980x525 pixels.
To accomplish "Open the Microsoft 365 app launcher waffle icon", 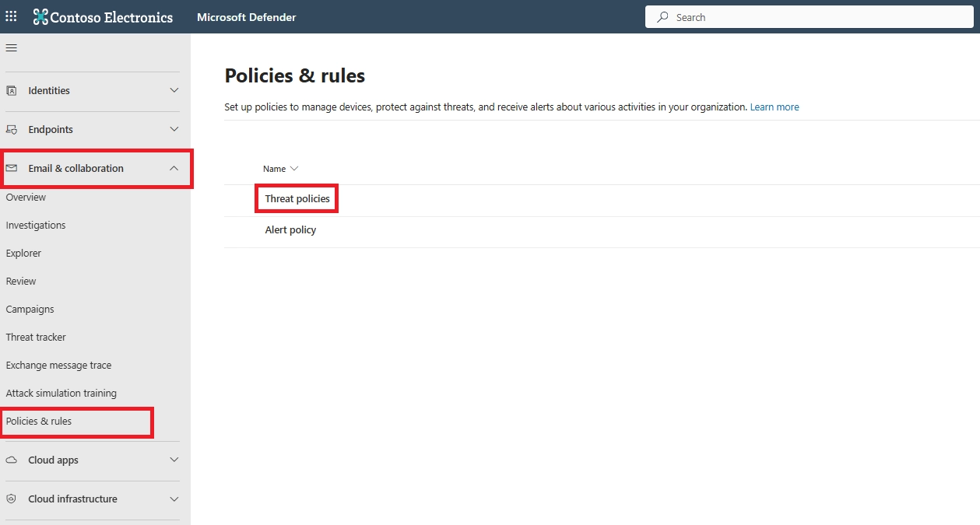I will point(11,16).
